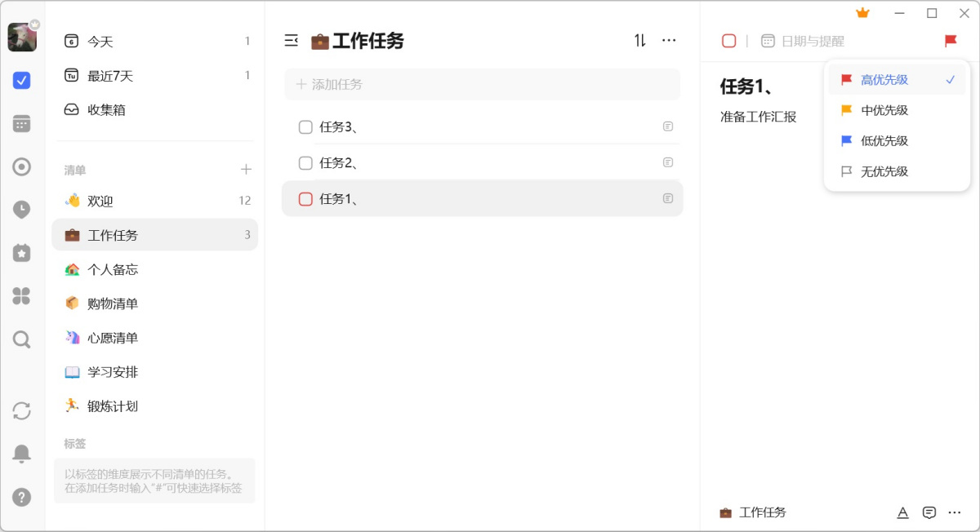The image size is (980, 532).
Task: Open search from the left rail
Action: pyautogui.click(x=22, y=339)
